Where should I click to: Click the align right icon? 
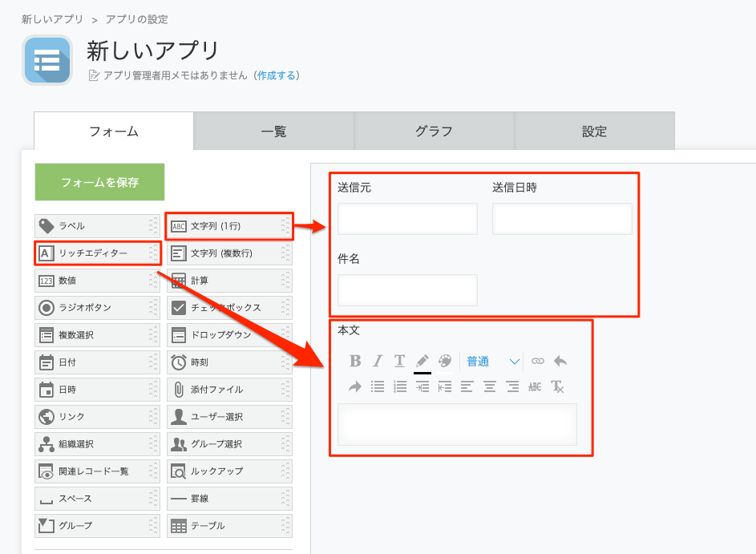[512, 386]
